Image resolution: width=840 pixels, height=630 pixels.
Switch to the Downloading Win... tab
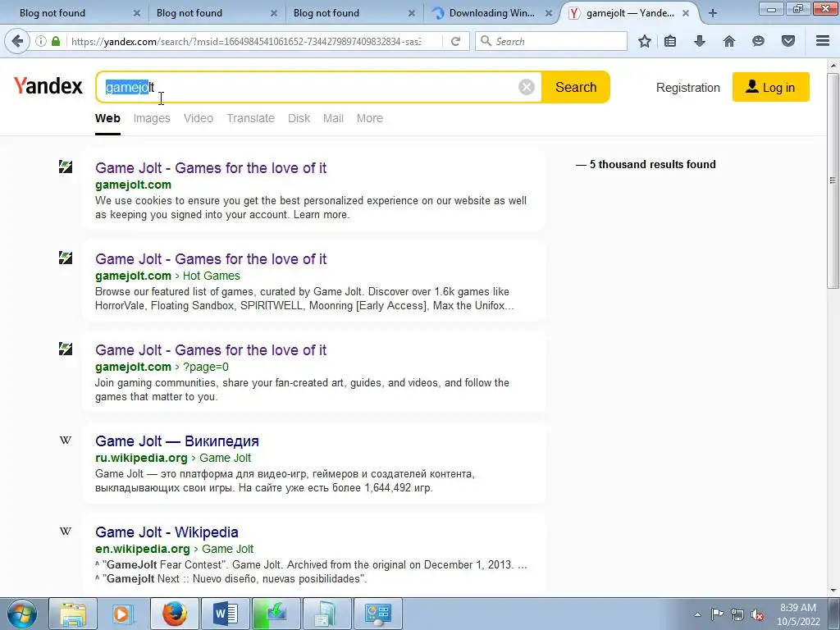click(x=492, y=13)
